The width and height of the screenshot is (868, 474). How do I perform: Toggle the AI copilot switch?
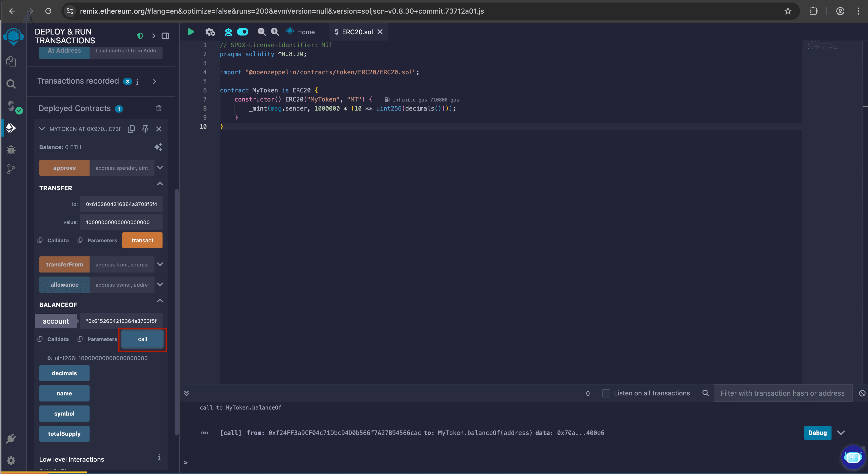tap(243, 32)
